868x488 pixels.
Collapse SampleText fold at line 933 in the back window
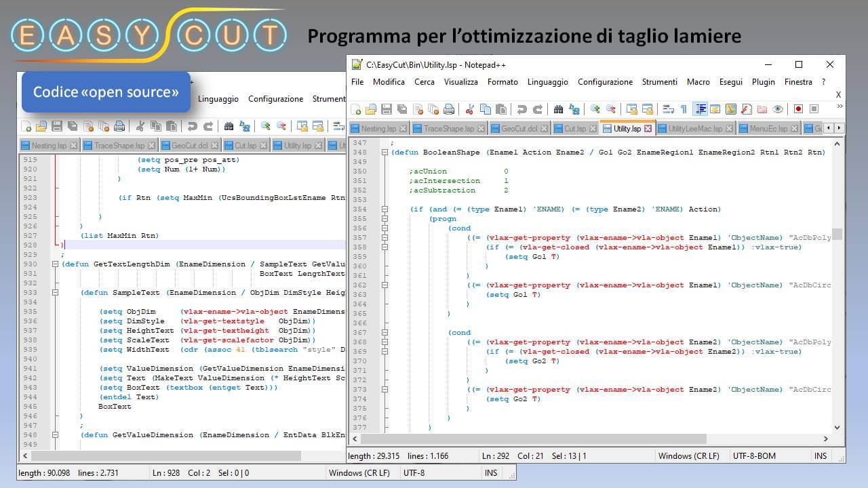click(x=56, y=293)
